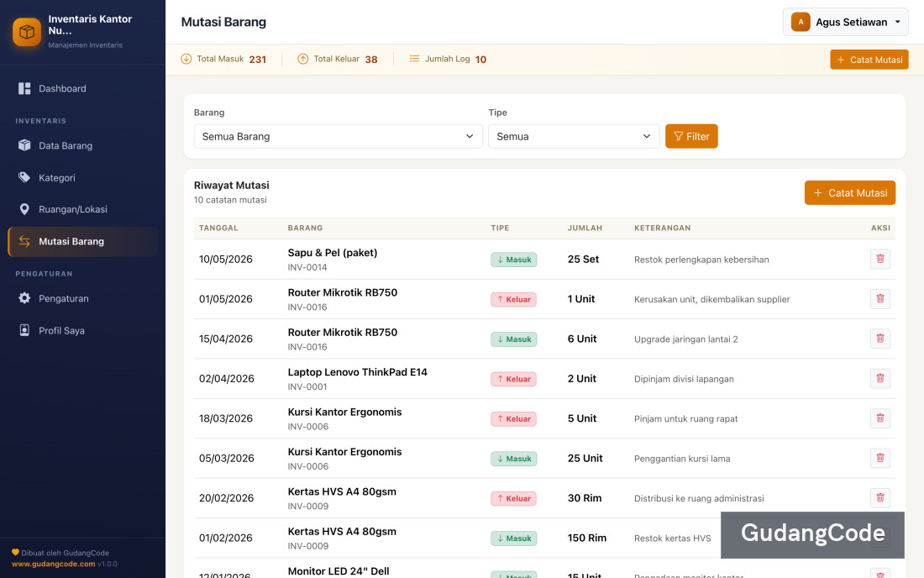The image size is (924, 578).
Task: Click the Total Masuk value 231
Action: pyautogui.click(x=258, y=60)
